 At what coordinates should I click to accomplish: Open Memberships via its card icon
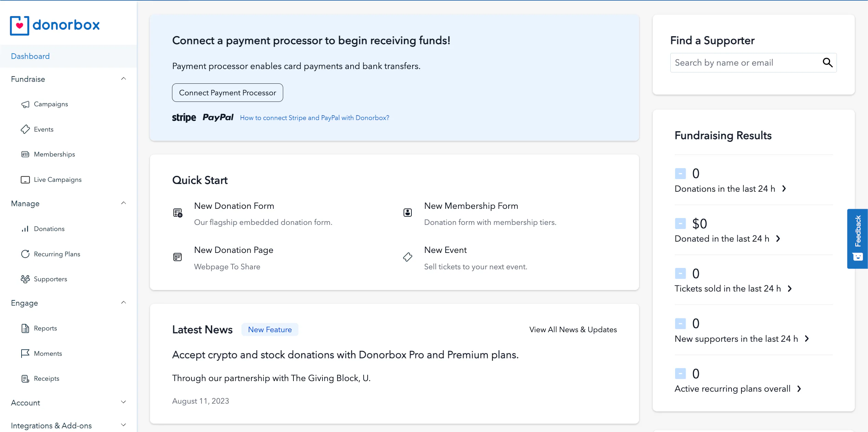[x=25, y=154]
